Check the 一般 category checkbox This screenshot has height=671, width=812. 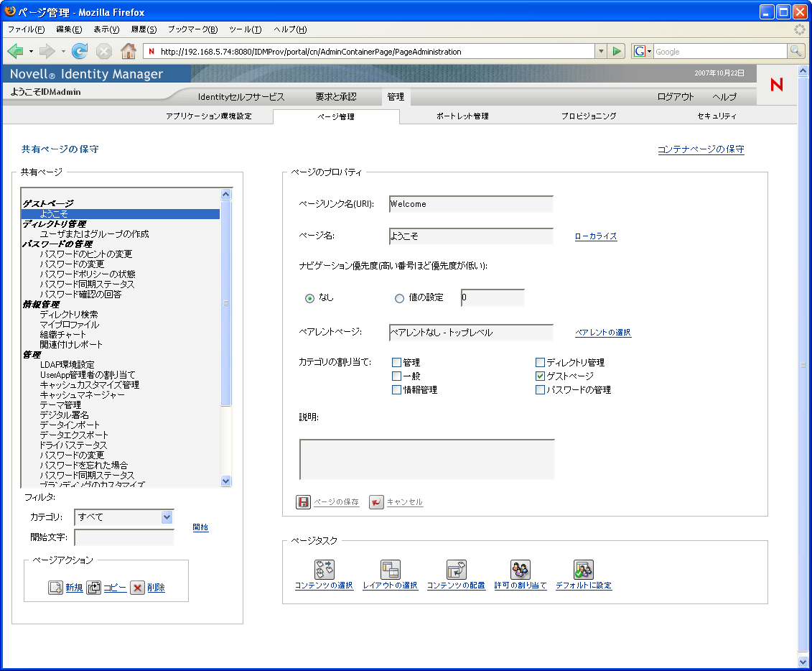[x=397, y=376]
